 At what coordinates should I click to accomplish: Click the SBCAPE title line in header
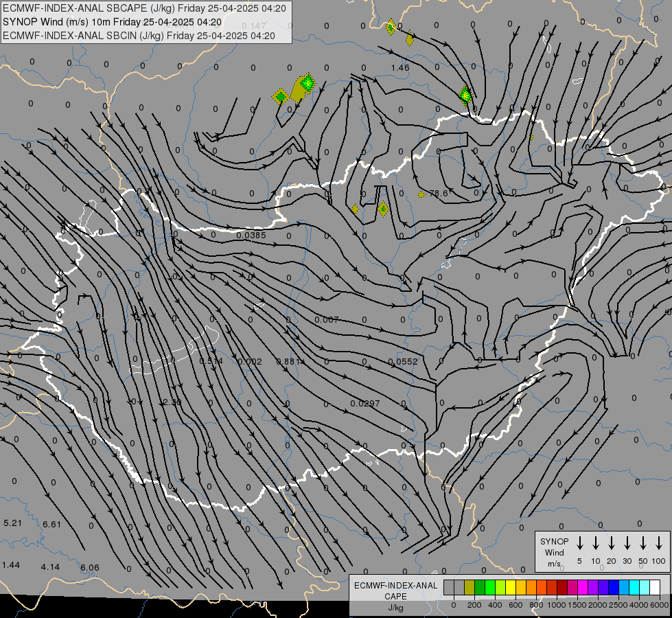pos(144,8)
